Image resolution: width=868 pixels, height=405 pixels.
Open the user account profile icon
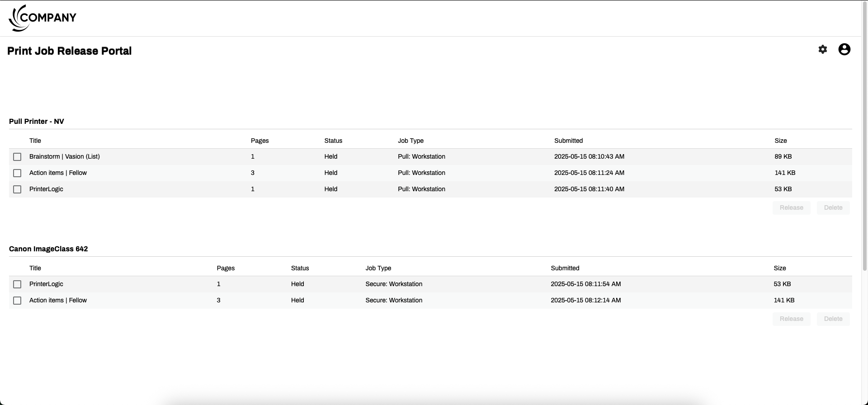(x=844, y=50)
